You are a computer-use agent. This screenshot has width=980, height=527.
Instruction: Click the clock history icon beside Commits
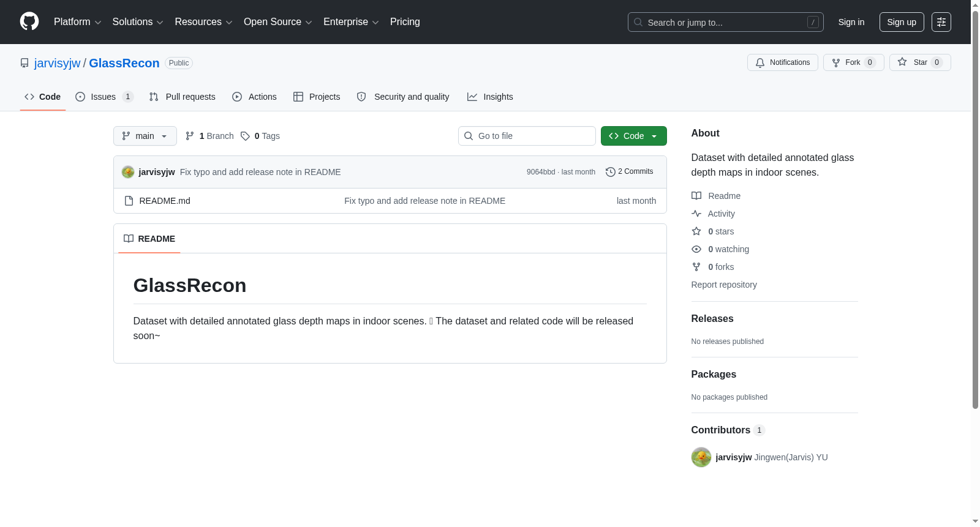pos(611,172)
